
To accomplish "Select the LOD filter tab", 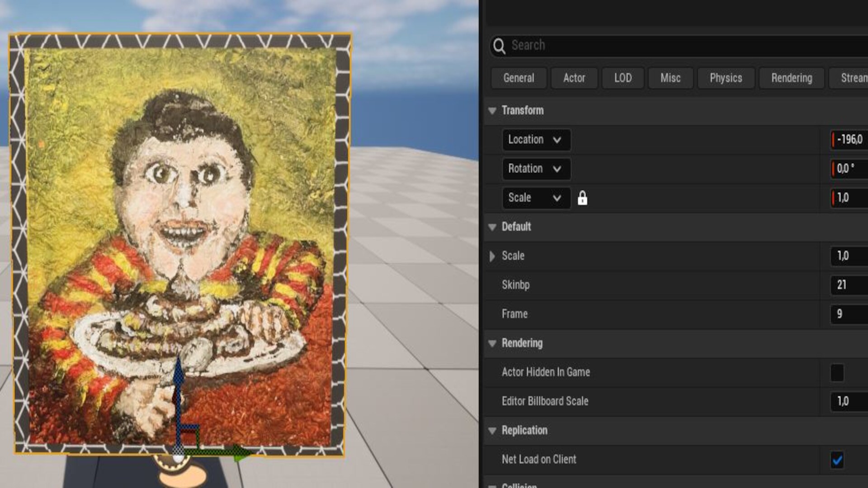I will (x=623, y=78).
